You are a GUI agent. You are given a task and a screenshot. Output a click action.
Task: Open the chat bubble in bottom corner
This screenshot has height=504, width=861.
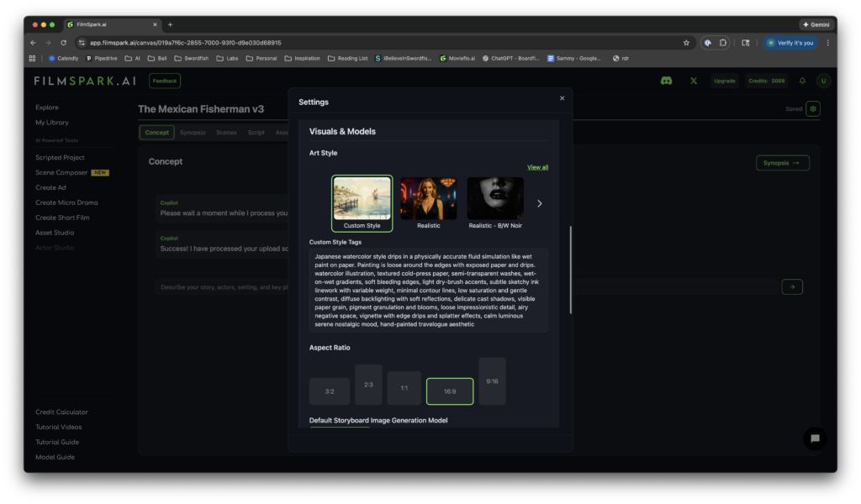point(814,438)
